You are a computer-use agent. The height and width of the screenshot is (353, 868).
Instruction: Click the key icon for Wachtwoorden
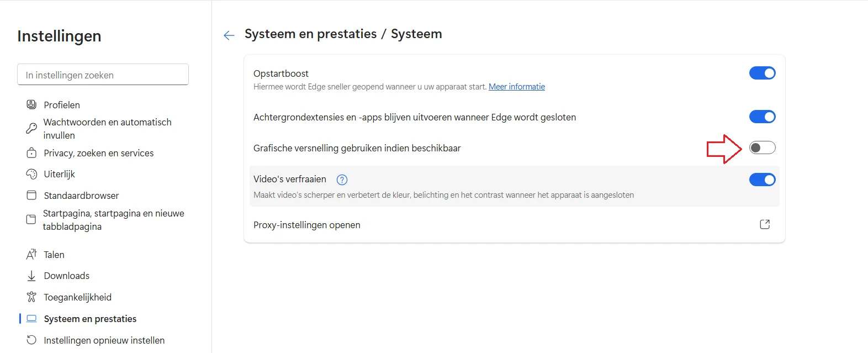click(31, 129)
